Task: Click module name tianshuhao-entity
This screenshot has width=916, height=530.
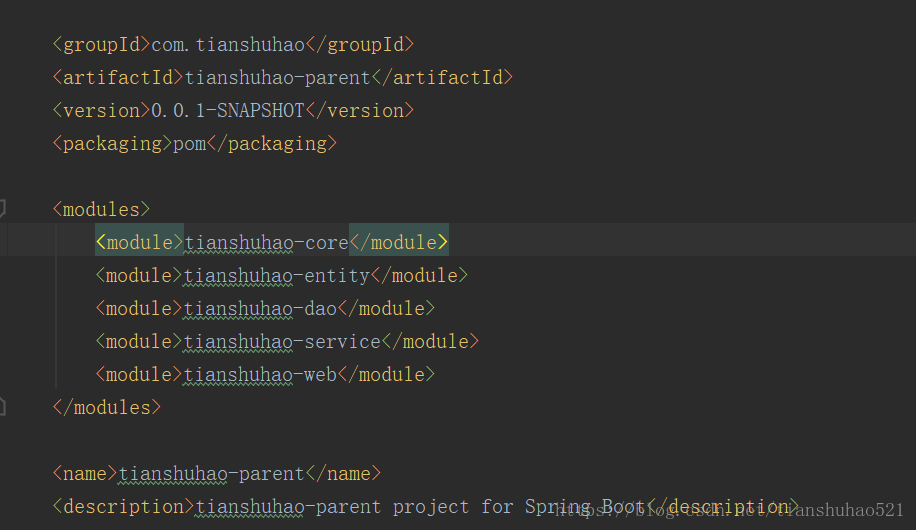Action: tap(277, 275)
